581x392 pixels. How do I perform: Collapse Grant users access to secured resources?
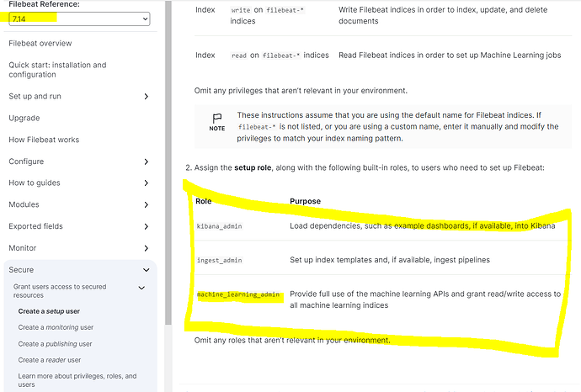click(141, 288)
